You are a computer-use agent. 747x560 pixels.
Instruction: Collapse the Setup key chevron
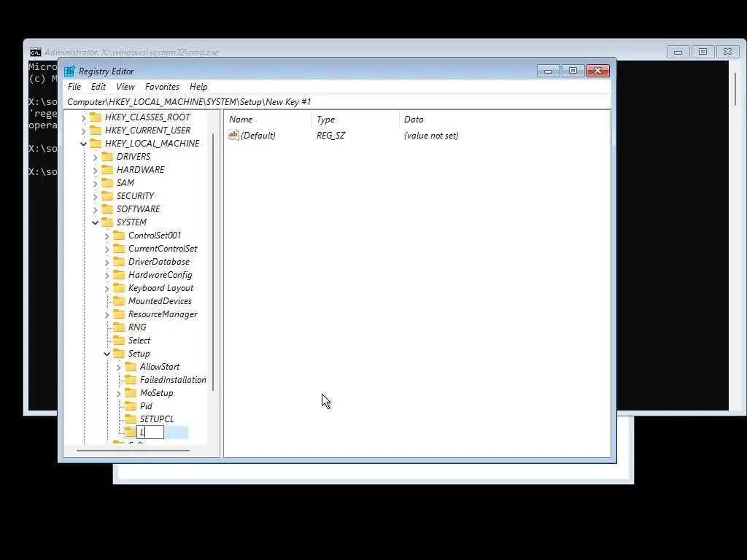click(x=107, y=354)
